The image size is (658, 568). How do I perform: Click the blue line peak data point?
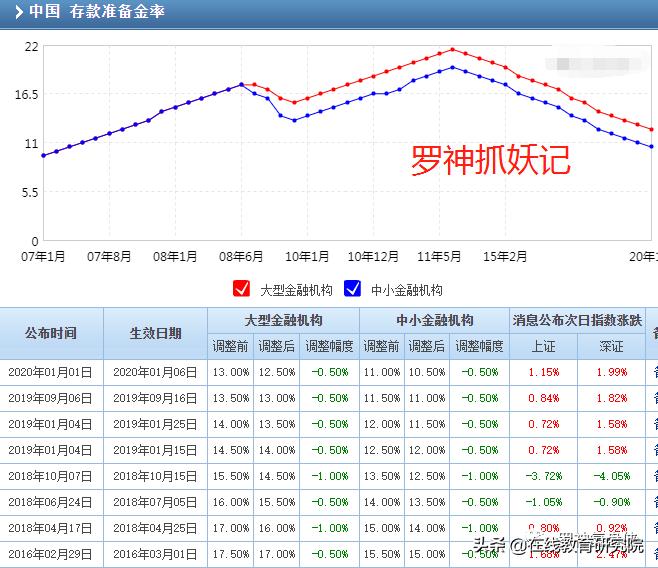452,67
